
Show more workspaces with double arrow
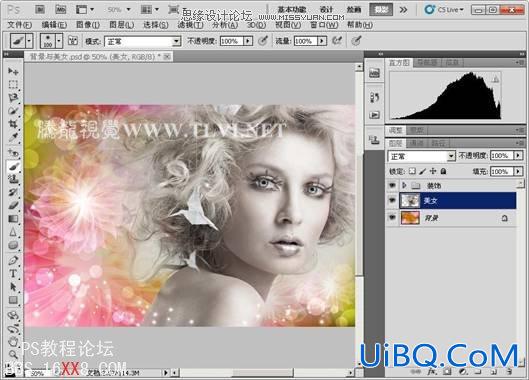coord(403,9)
